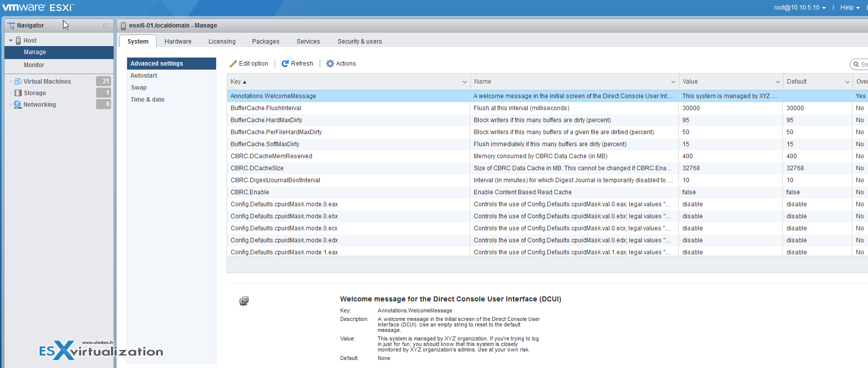Select Config.Defaults.cpuidMask.mode.0.eax row
Image resolution: width=868 pixels, height=368 pixels.
547,204
